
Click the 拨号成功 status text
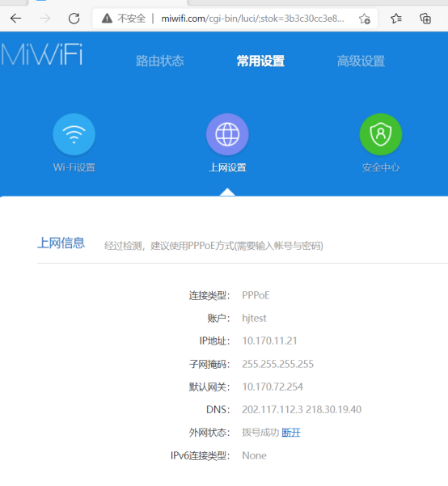[260, 433]
